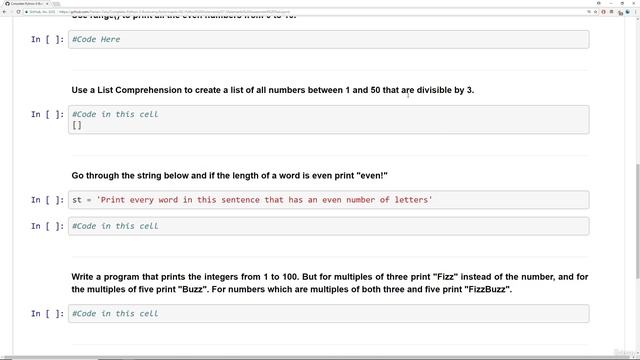This screenshot has height=360, width=640.
Task: Select the Complete Python browser tab
Action: (x=27, y=4)
